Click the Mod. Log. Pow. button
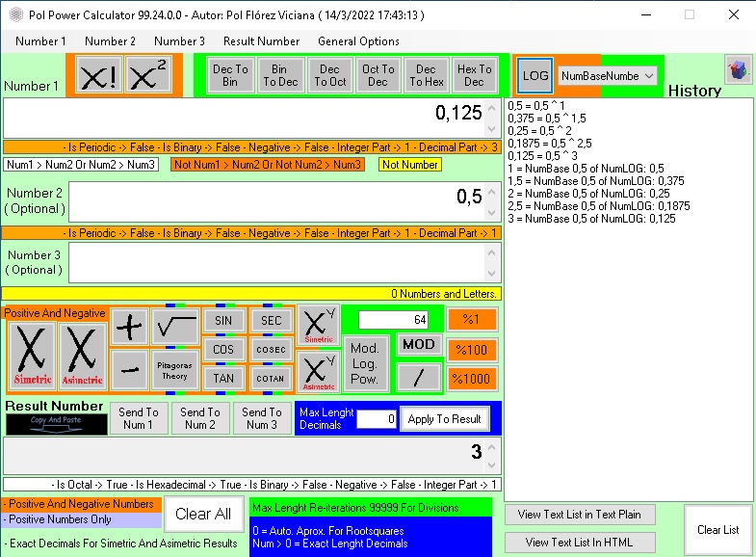 click(x=365, y=363)
